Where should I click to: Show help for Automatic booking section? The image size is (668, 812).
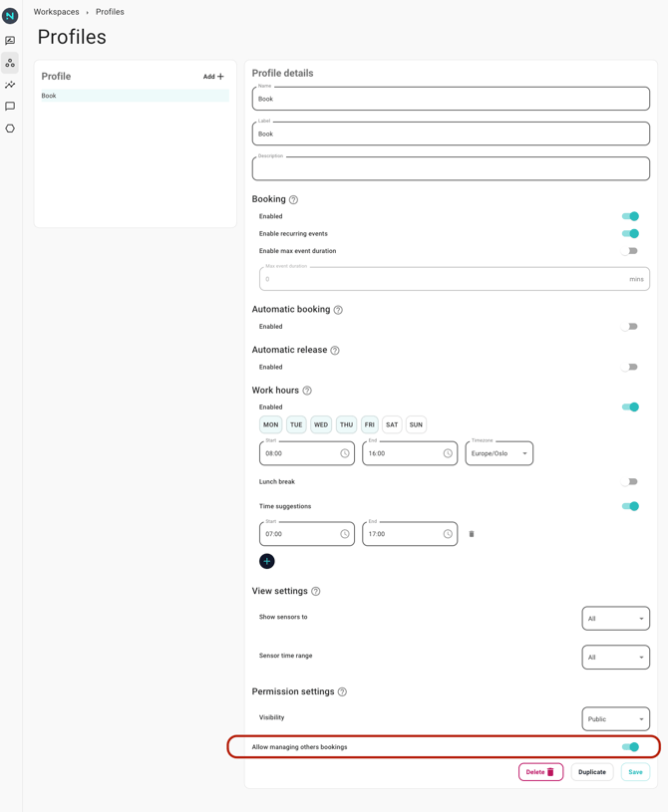click(x=338, y=310)
